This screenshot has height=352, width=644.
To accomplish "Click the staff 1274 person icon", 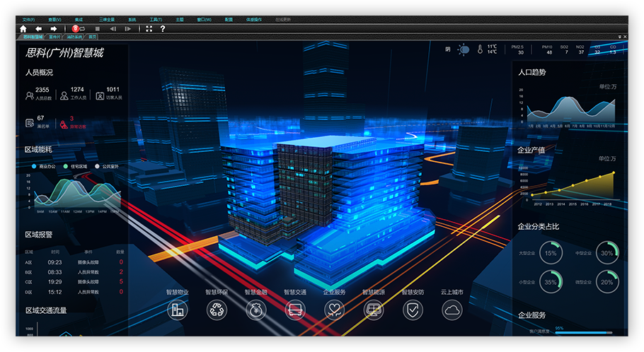I will pos(64,95).
